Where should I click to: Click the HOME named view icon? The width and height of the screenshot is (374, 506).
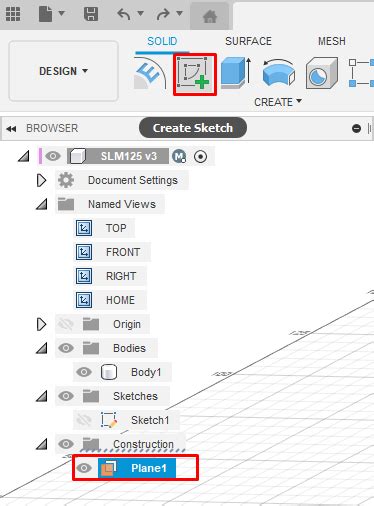pos(84,300)
